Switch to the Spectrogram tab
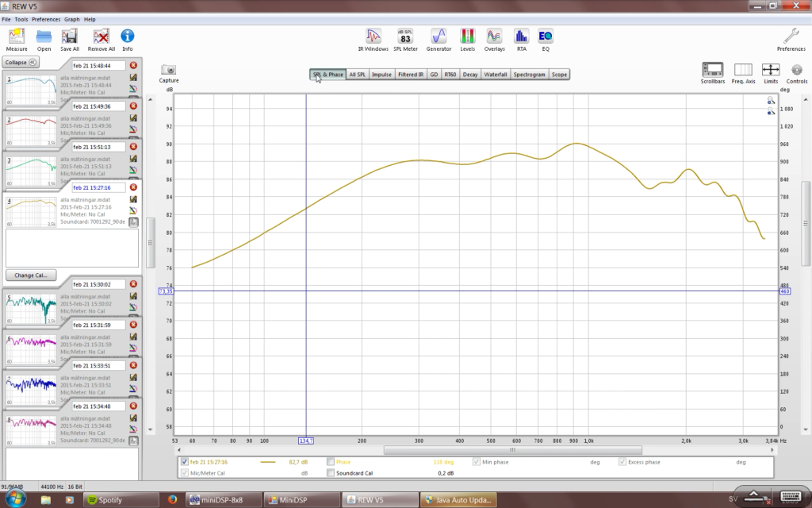 [529, 75]
